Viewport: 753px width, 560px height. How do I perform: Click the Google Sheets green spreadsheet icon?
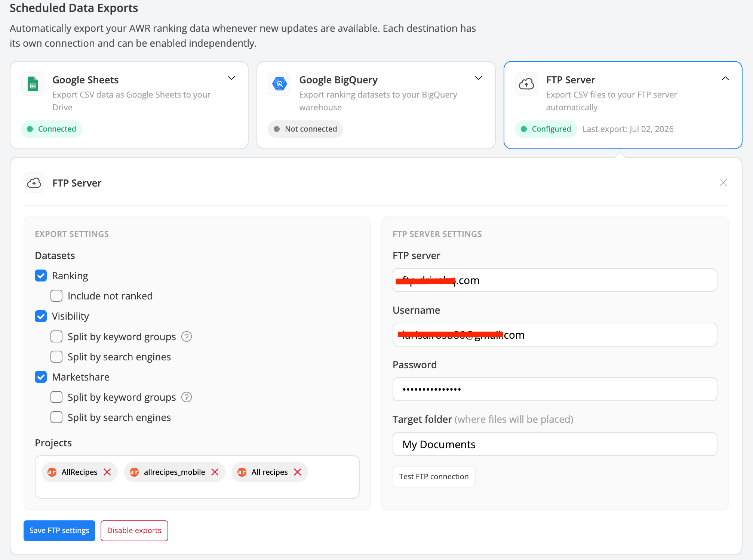[33, 84]
